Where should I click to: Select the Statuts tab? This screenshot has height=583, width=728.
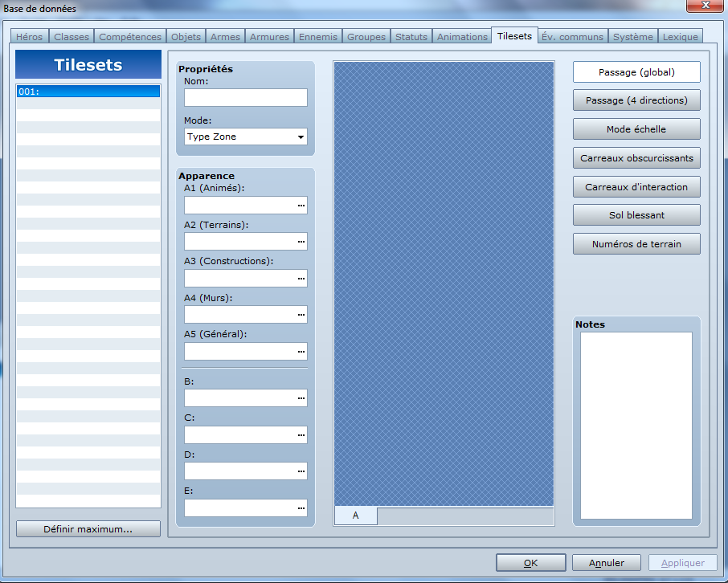[411, 37]
